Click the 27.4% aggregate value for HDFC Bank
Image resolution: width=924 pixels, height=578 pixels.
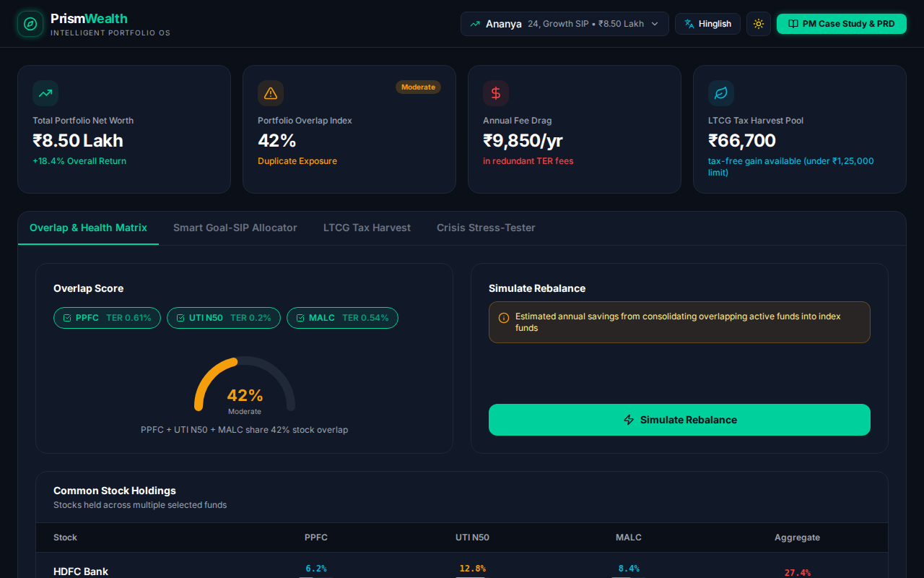(x=798, y=573)
